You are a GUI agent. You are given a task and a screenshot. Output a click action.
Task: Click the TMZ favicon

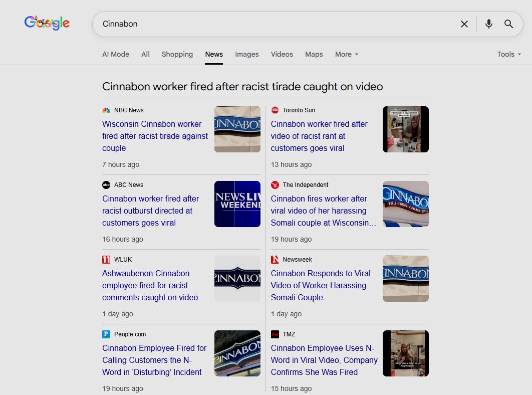[275, 334]
